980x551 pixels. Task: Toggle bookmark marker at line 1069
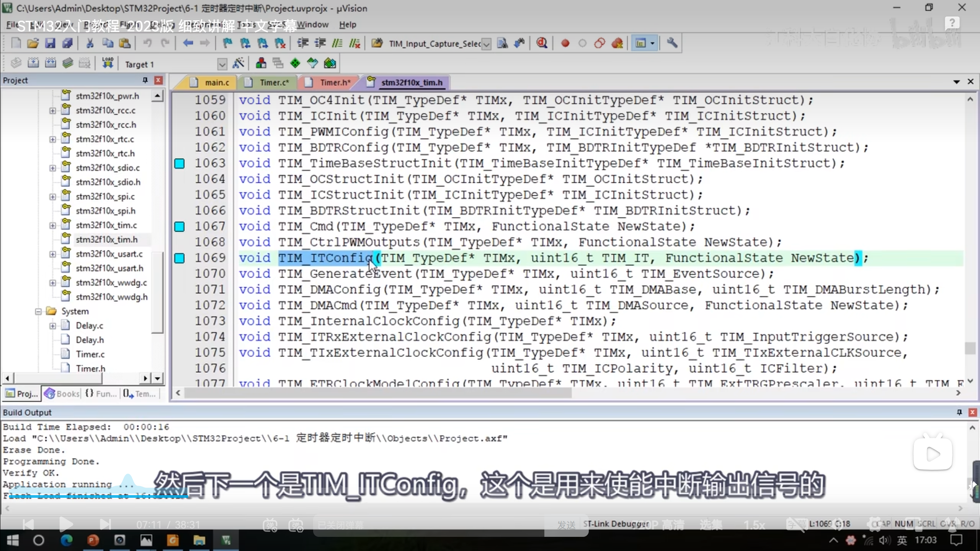click(179, 258)
